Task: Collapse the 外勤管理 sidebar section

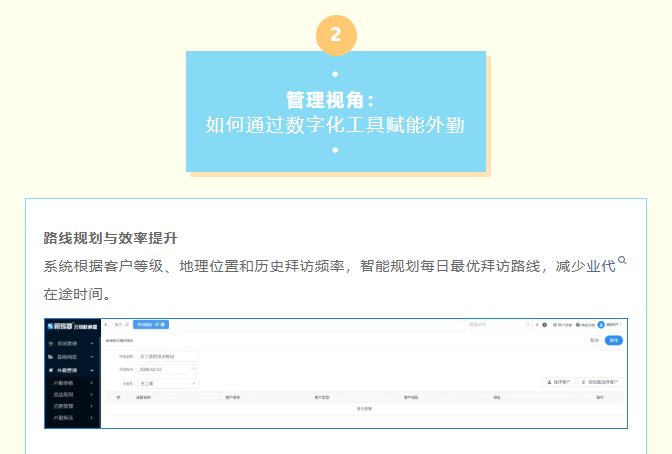Action: pyautogui.click(x=92, y=370)
